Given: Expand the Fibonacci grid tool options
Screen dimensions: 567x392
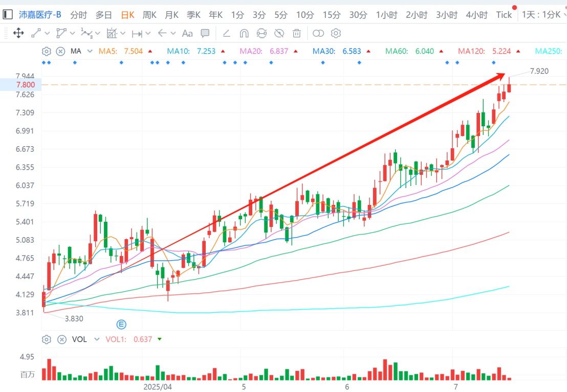Looking at the screenshot, I should 123,33.
